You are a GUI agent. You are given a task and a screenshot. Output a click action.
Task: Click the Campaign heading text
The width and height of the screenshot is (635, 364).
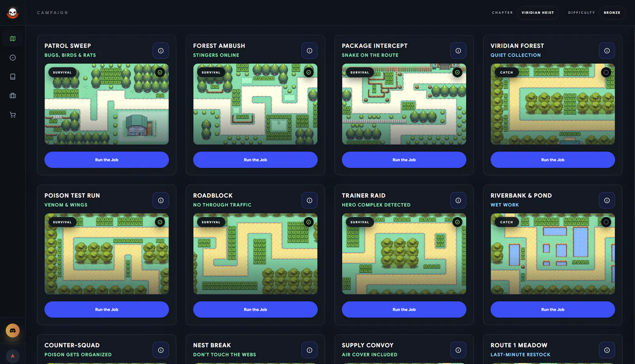point(52,13)
